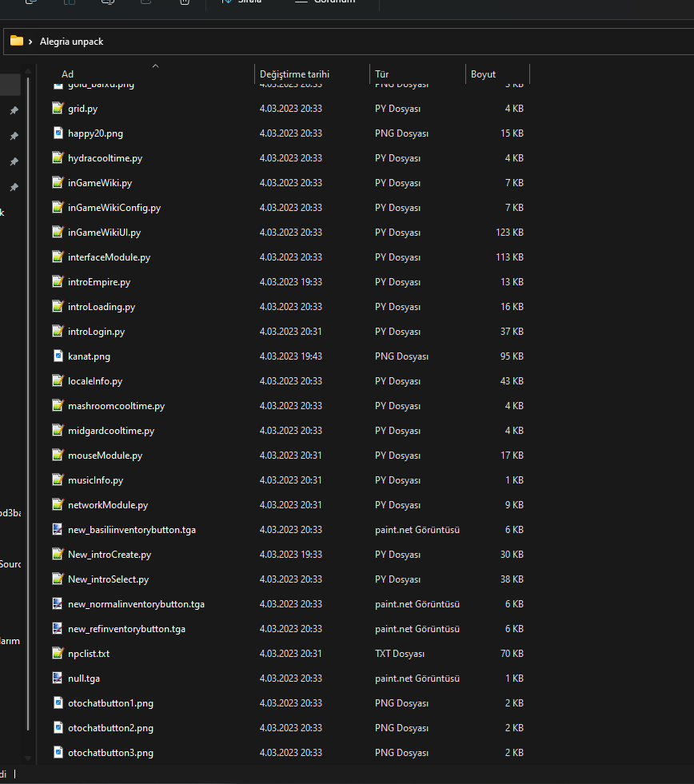Image resolution: width=694 pixels, height=784 pixels.
Task: Click paint.net Görüntüsü type of null.tga
Action: pos(417,678)
